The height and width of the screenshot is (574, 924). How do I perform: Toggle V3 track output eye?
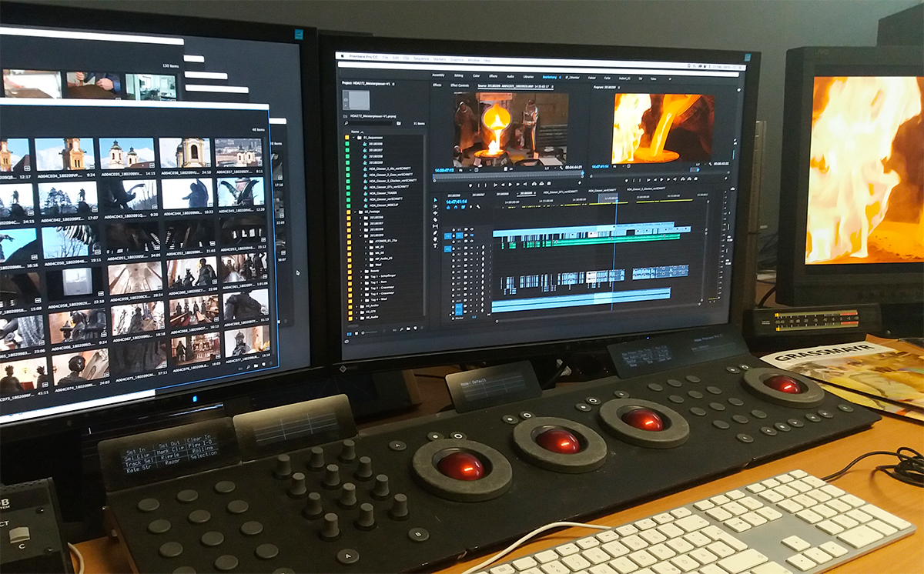pos(471,229)
